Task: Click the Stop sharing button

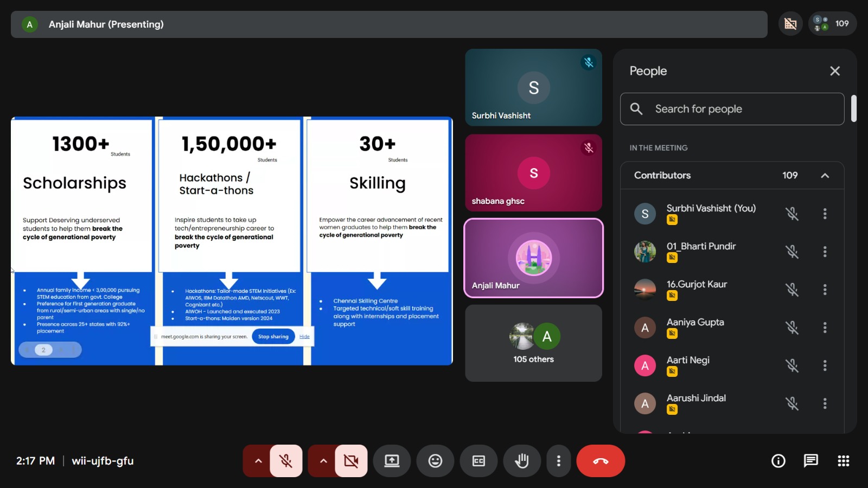Action: [x=273, y=337]
